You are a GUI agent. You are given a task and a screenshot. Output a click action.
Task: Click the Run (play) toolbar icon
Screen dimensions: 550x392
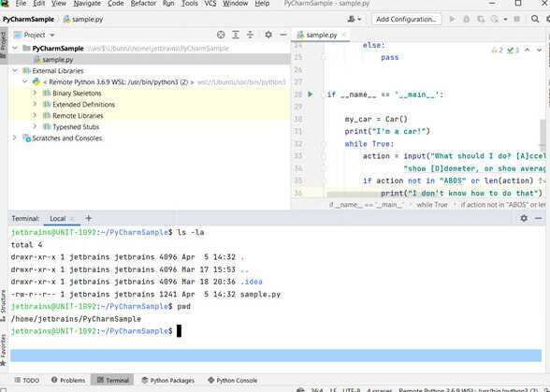453,19
